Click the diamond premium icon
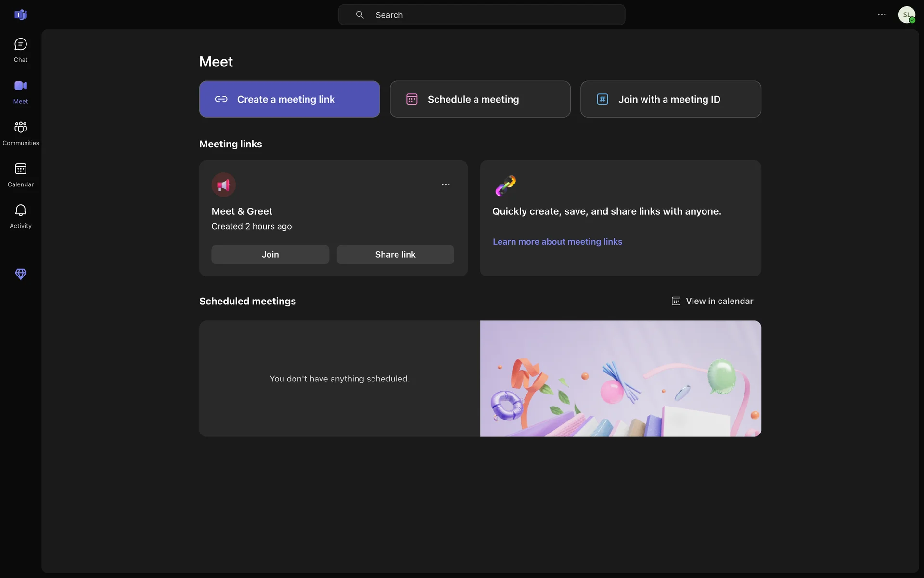Screen dimensions: 924x578 point(21,274)
